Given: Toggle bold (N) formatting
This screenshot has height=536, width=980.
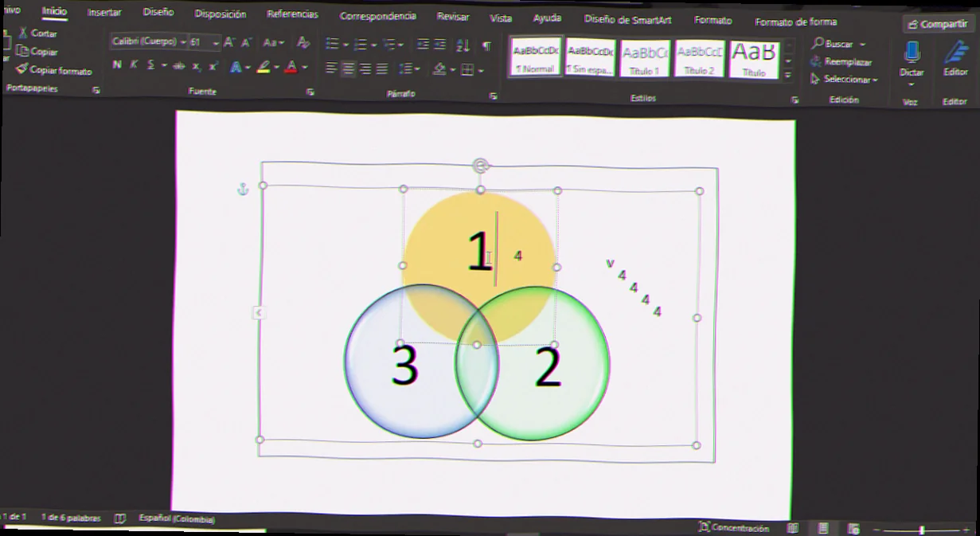Looking at the screenshot, I should pyautogui.click(x=117, y=65).
